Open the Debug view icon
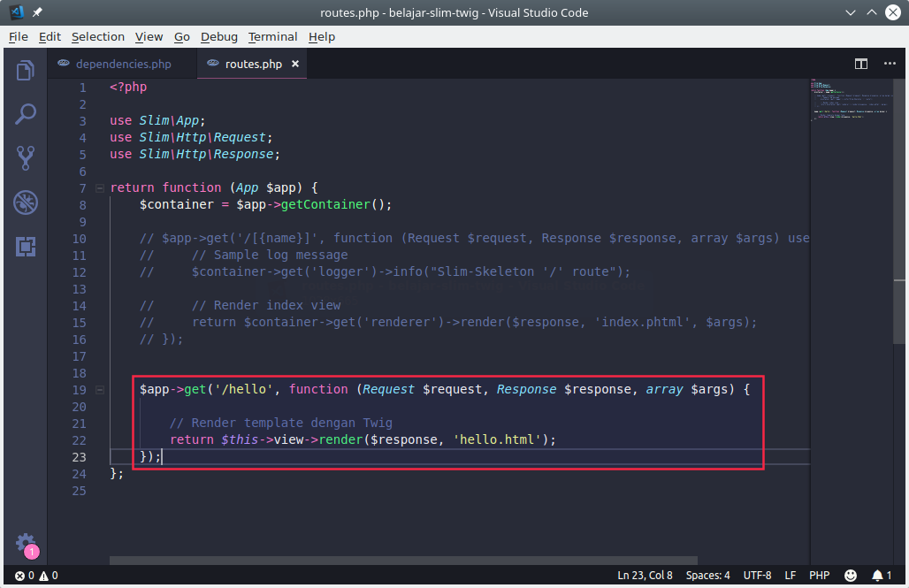Viewport: 909px width, 588px height. click(x=26, y=202)
